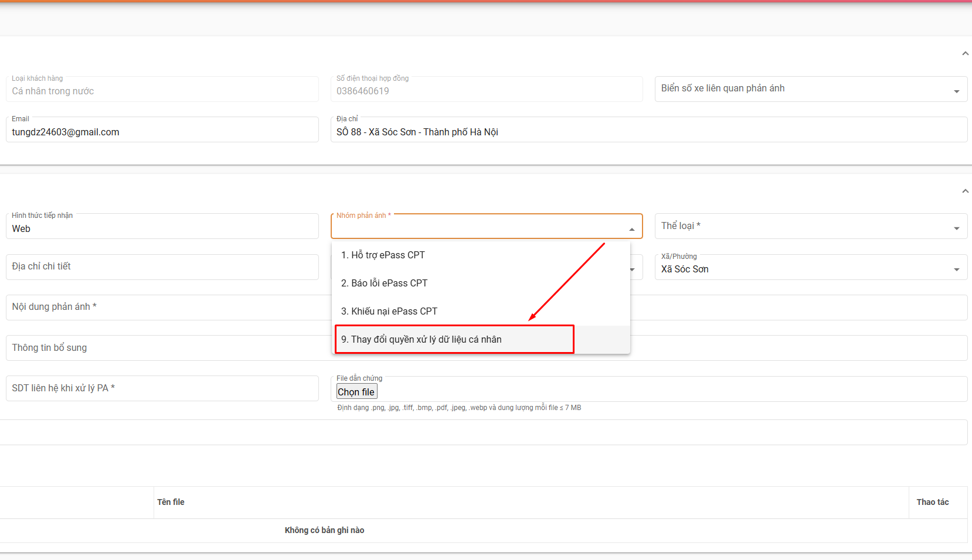Image resolution: width=972 pixels, height=560 pixels.
Task: Click the Thao tác column header
Action: tap(932, 502)
